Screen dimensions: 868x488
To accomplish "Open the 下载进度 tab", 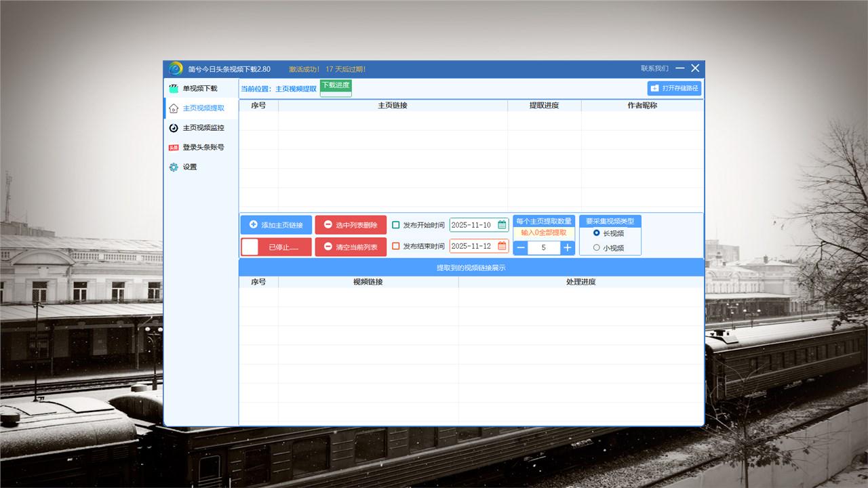I will pyautogui.click(x=336, y=85).
